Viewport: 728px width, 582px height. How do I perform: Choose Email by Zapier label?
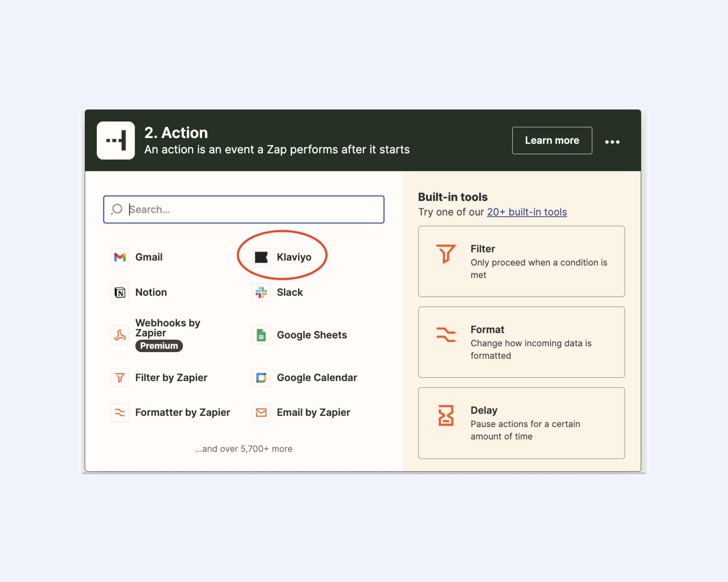(x=313, y=412)
